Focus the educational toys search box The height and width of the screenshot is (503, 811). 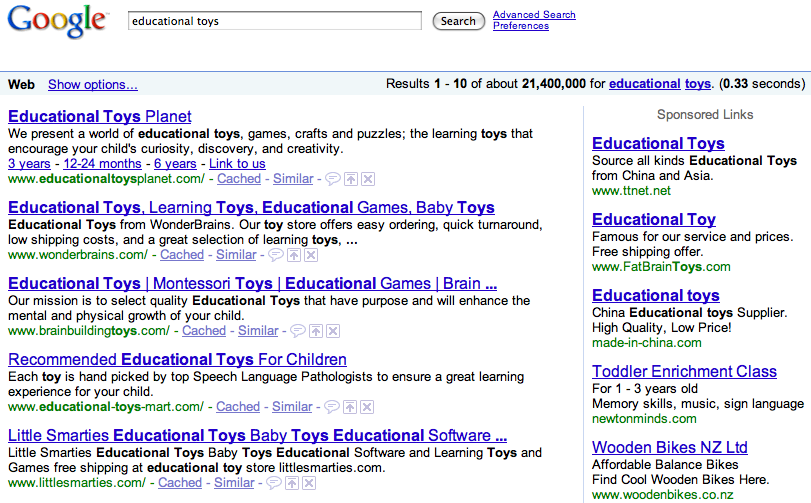coord(275,21)
